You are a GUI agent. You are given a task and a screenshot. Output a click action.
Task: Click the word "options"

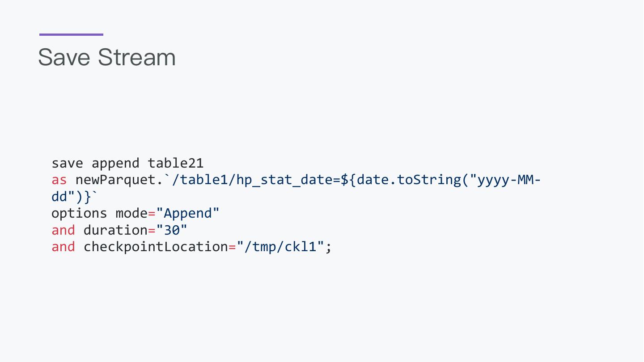(x=79, y=213)
